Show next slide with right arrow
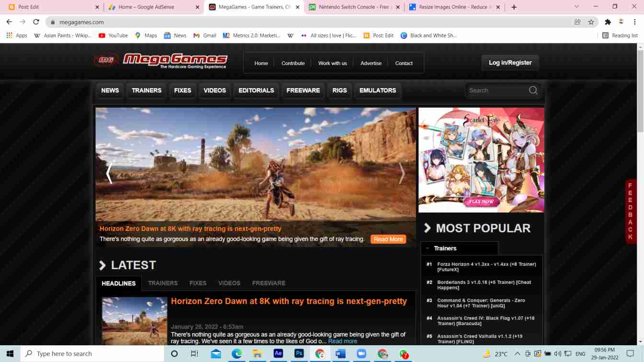Viewport: 644px width, 362px height. (x=402, y=173)
